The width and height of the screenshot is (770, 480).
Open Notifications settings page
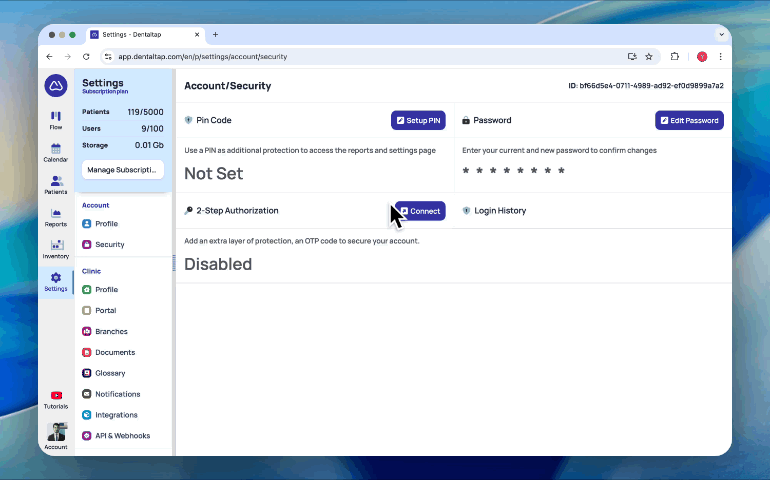point(117,394)
